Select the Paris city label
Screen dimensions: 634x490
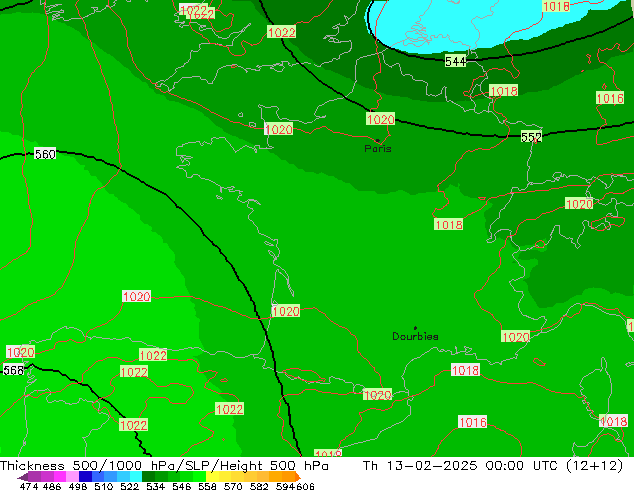tap(378, 148)
